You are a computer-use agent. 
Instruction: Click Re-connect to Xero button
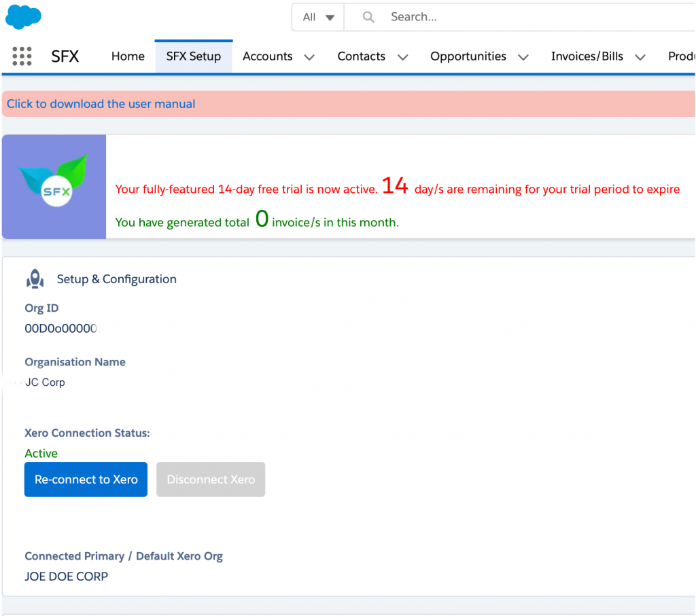coord(86,479)
